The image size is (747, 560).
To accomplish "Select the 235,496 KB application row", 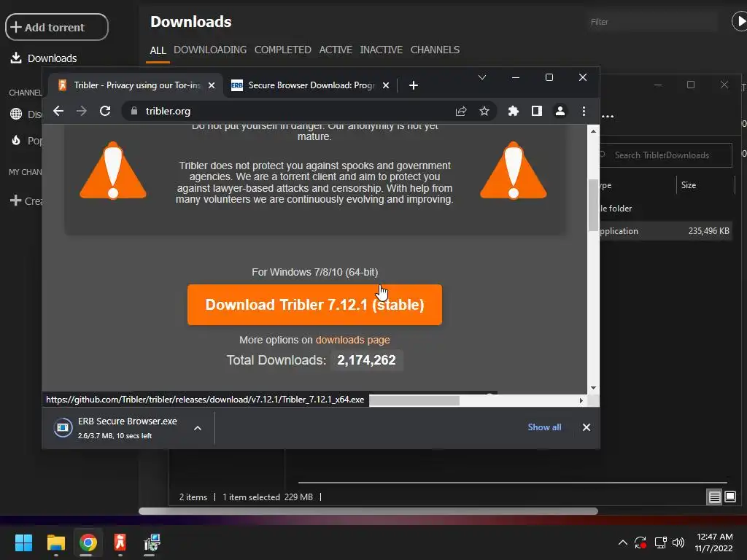I will point(665,231).
